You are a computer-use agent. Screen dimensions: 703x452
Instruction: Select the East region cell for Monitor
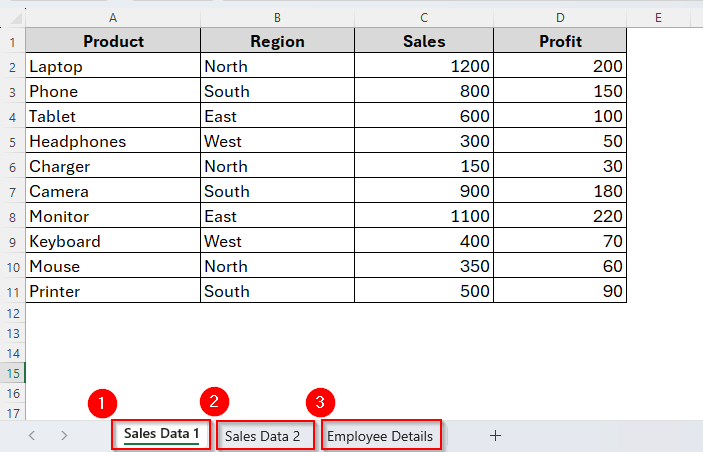click(x=278, y=216)
